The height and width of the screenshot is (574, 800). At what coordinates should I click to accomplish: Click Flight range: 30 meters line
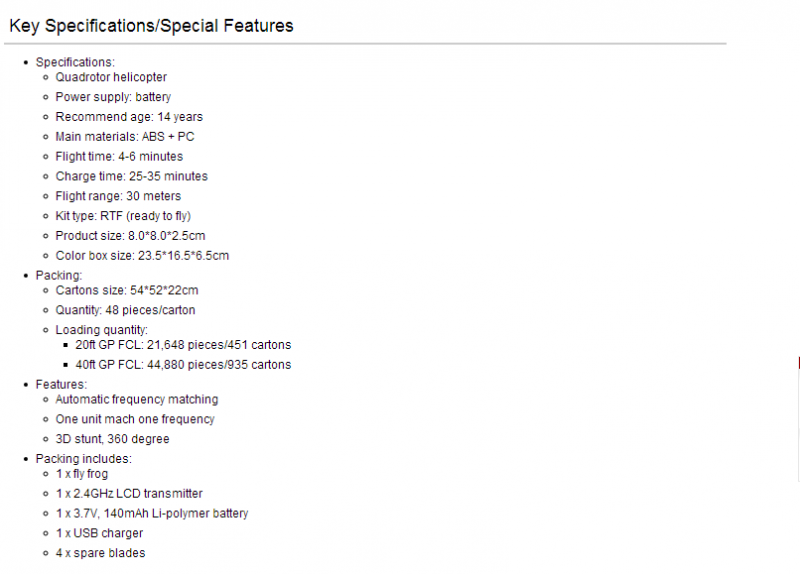click(x=118, y=196)
